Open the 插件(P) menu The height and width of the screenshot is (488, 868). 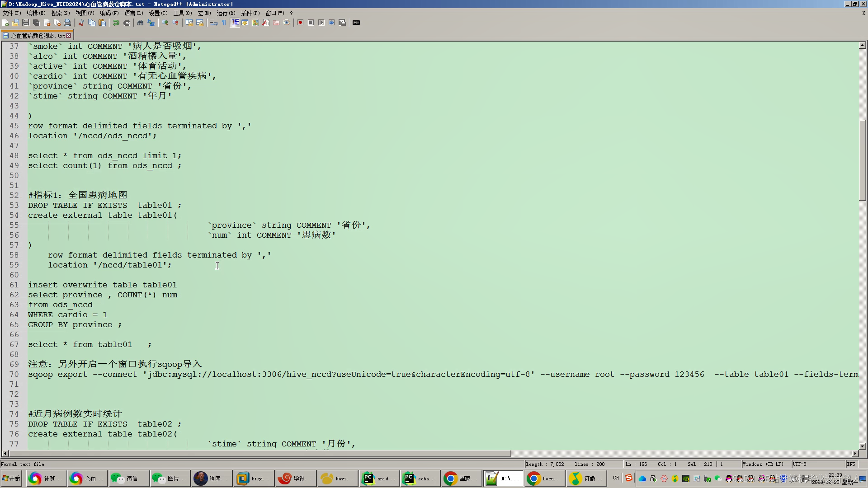(x=250, y=13)
